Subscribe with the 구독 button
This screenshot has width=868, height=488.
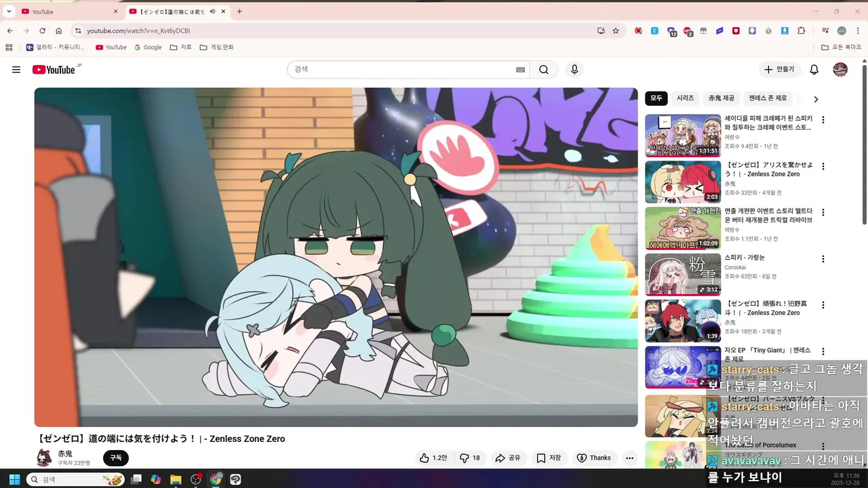coord(116,458)
